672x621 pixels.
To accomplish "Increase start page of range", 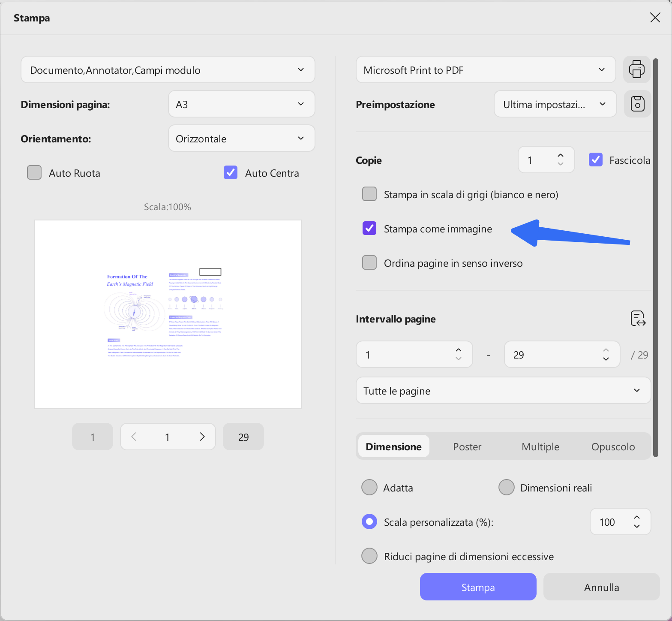I will [459, 350].
